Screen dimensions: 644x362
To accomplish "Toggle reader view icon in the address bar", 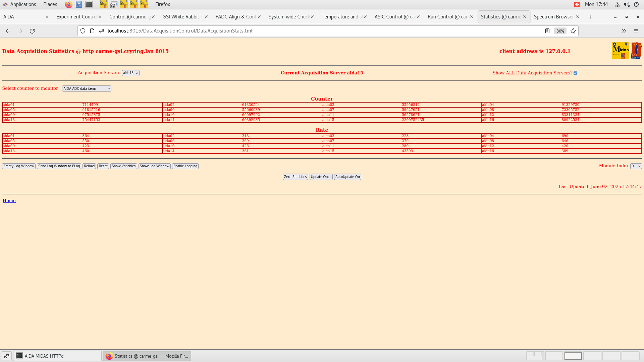I will [x=548, y=31].
